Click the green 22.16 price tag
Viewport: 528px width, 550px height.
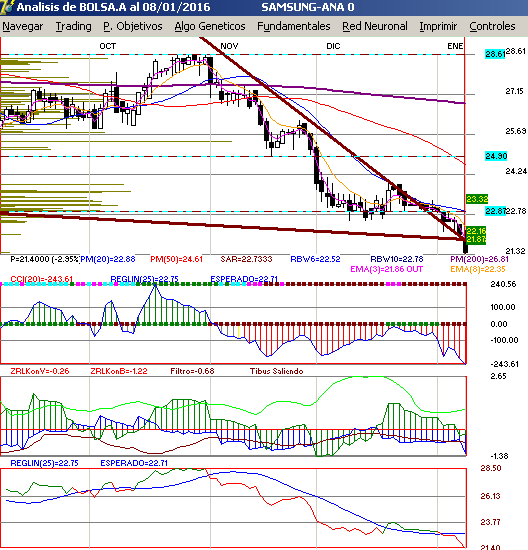(x=476, y=231)
